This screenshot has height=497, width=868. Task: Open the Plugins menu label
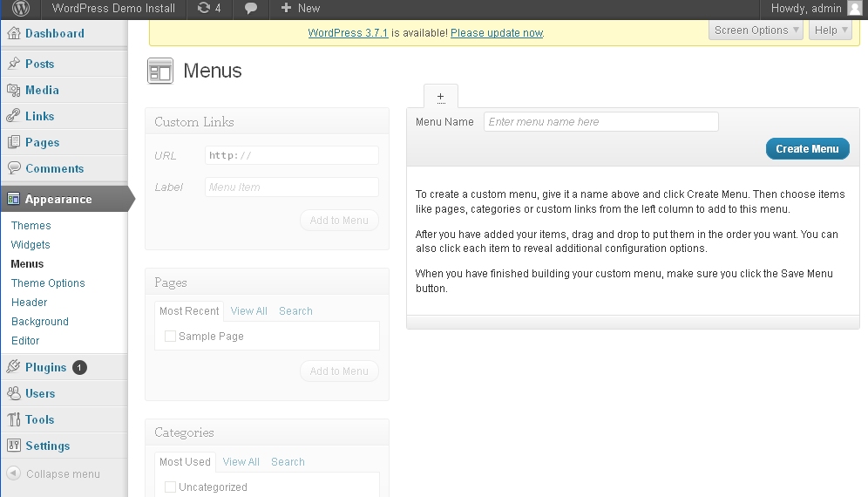click(46, 367)
